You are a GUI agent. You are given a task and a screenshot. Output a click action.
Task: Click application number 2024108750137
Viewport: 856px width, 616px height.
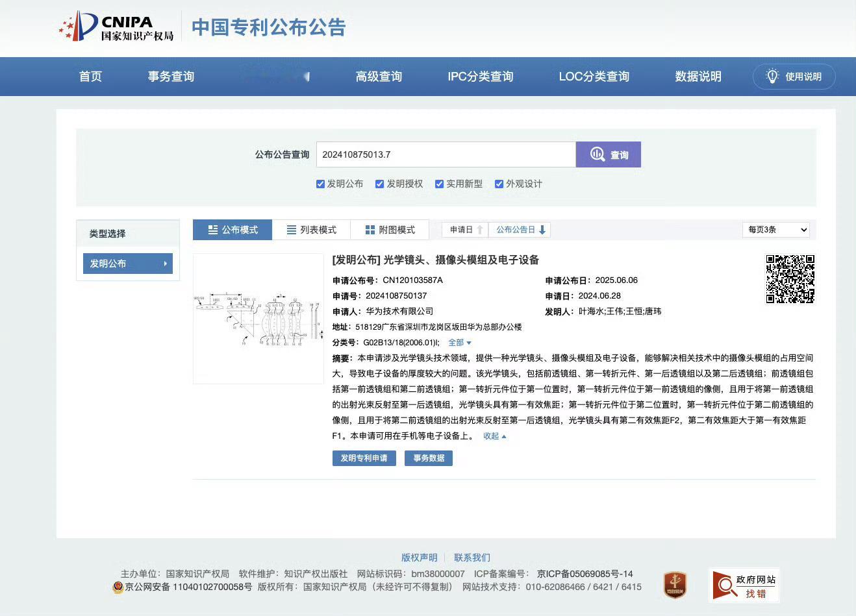click(x=396, y=296)
